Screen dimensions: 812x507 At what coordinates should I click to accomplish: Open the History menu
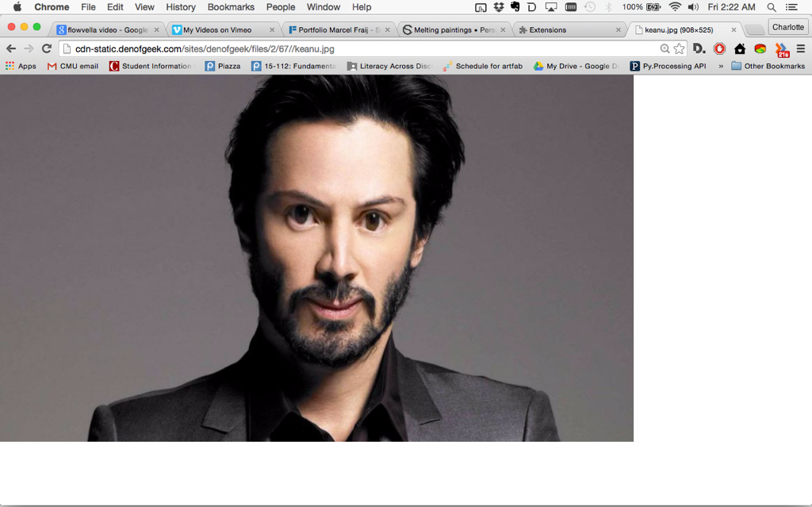point(180,7)
